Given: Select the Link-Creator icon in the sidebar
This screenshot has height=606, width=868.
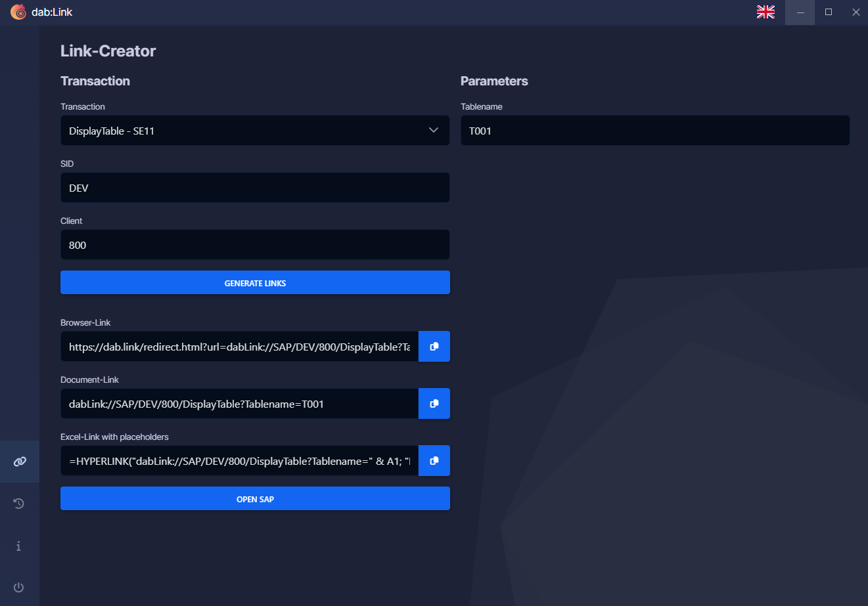Looking at the screenshot, I should (x=20, y=461).
